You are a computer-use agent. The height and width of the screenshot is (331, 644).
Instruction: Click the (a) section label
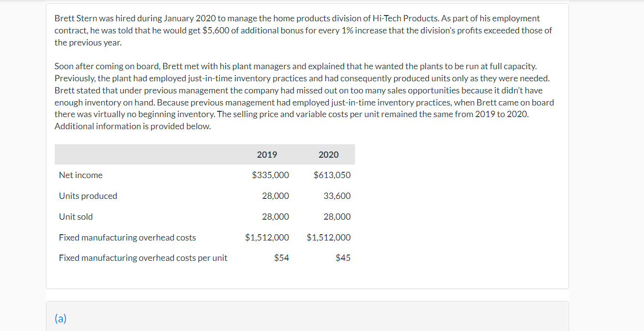61,318
